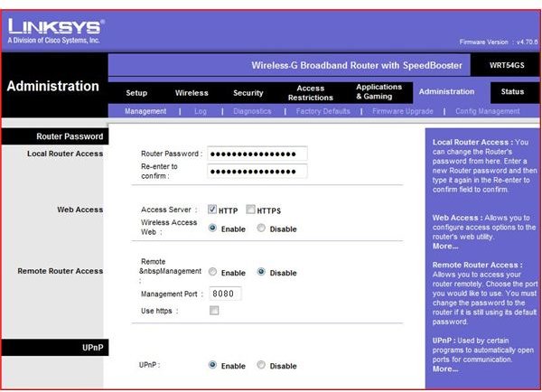Screen dimensions: 542x392
Task: Select the Administration tab
Action: 446,91
